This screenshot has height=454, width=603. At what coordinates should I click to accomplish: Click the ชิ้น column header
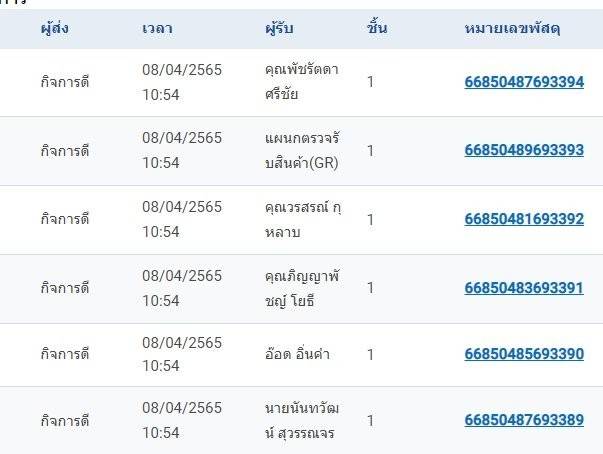(x=377, y=28)
